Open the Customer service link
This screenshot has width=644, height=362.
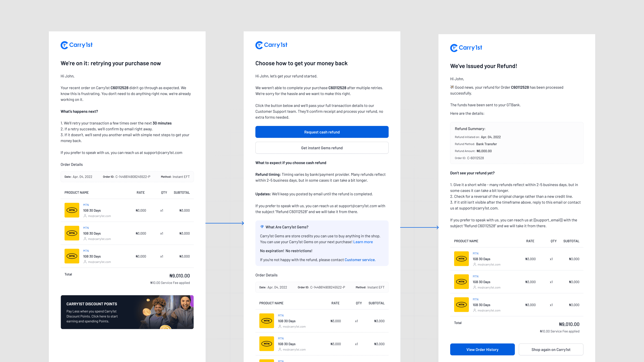(x=360, y=260)
